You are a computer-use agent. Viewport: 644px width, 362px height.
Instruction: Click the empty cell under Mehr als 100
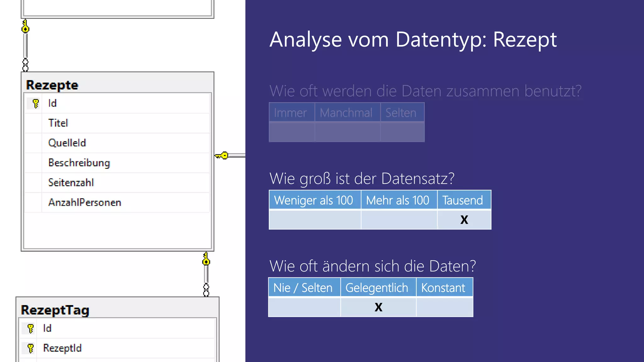click(x=399, y=219)
